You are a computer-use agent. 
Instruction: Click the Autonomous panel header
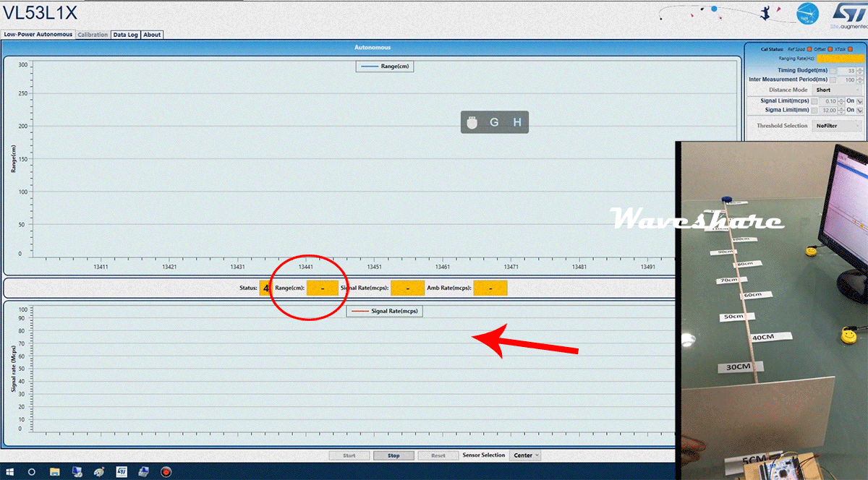coord(373,47)
